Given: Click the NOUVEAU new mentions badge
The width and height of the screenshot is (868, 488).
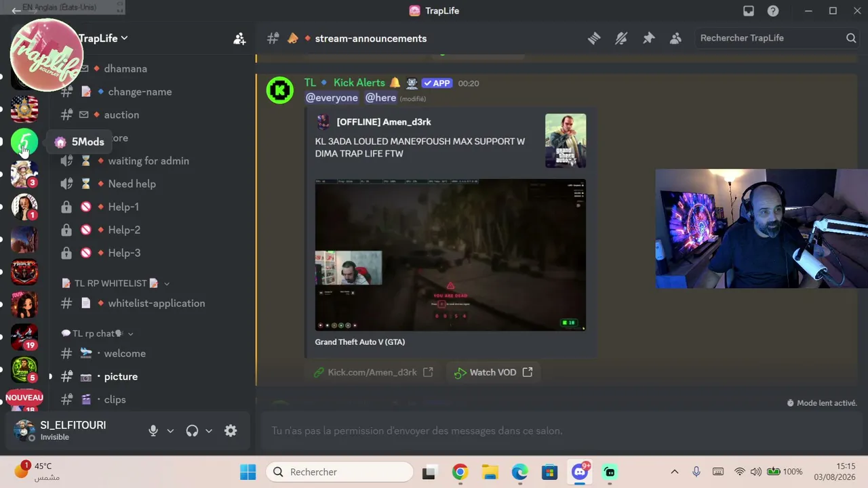Looking at the screenshot, I should click(x=24, y=398).
